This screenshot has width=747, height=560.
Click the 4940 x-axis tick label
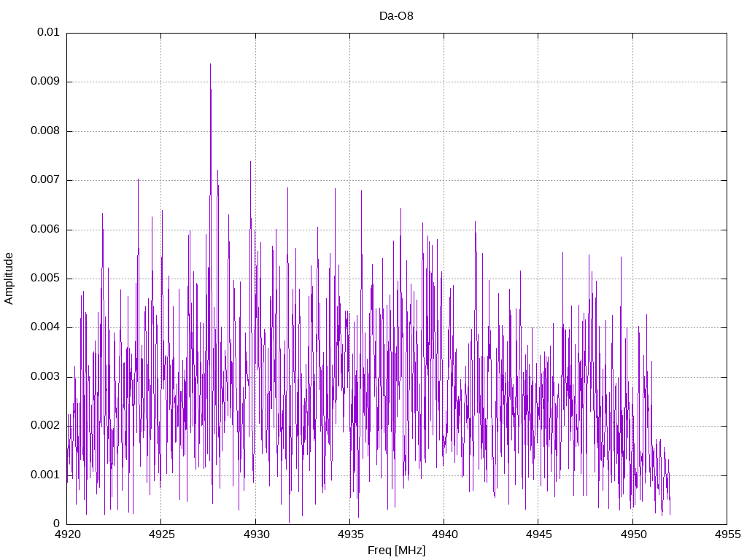click(444, 534)
